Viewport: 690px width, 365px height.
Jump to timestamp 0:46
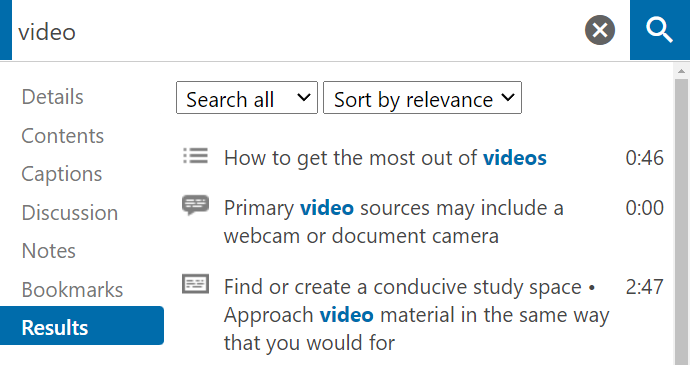[644, 158]
